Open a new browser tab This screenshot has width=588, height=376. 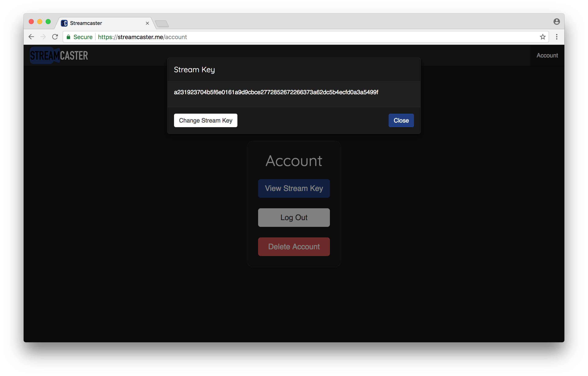(x=162, y=24)
